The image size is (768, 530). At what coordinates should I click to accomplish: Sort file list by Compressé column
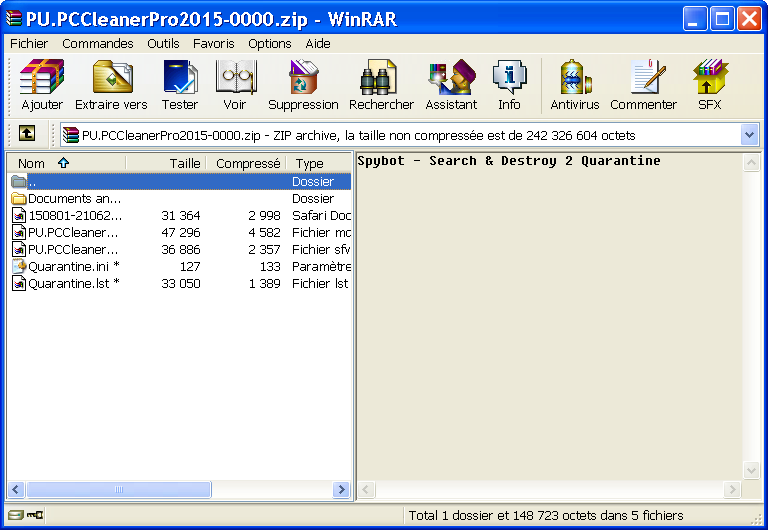click(x=246, y=163)
